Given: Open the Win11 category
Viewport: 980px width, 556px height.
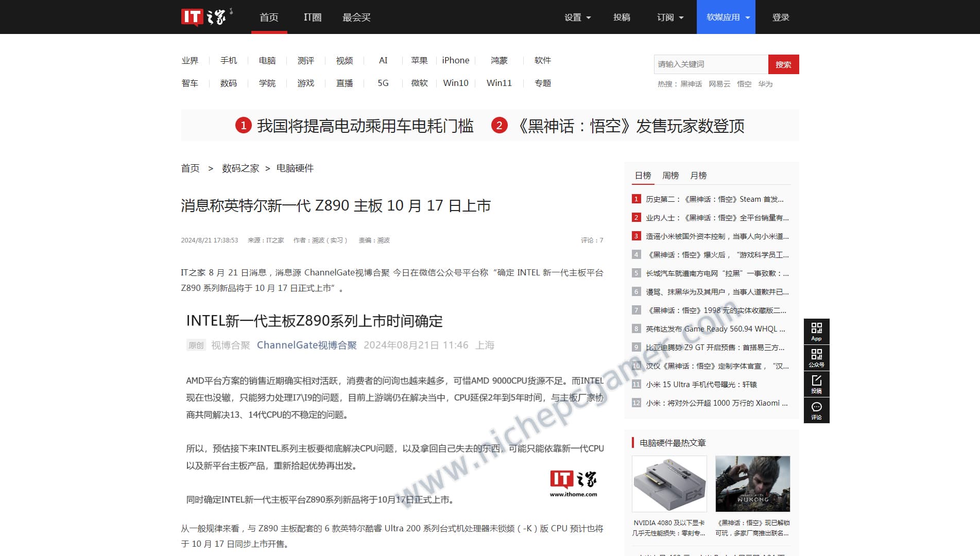Looking at the screenshot, I should click(499, 83).
